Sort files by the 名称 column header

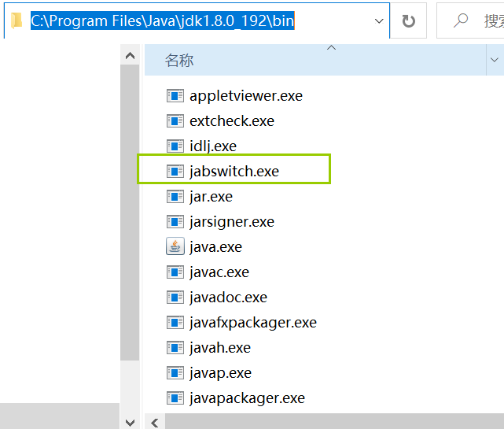315,60
